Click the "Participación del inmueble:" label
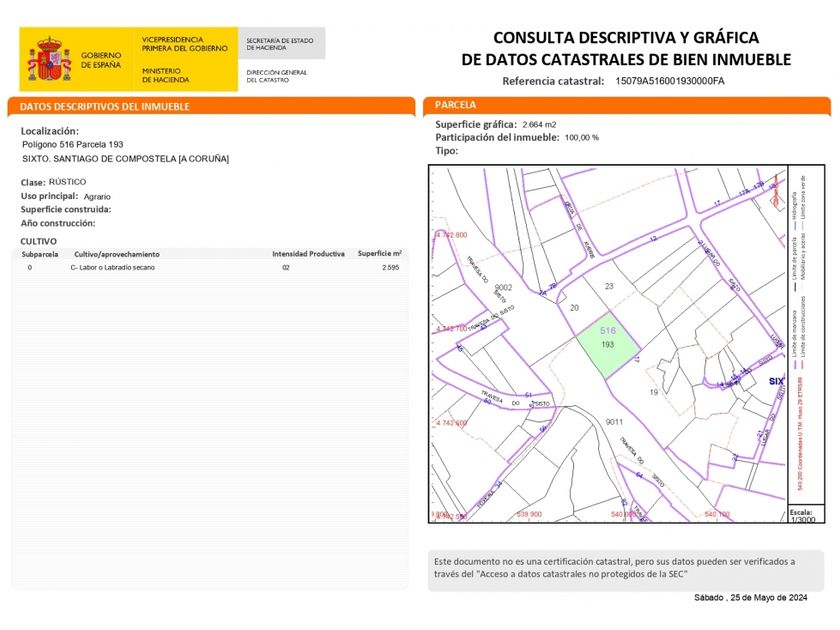Screen dimensions: 840x630 (x=497, y=138)
